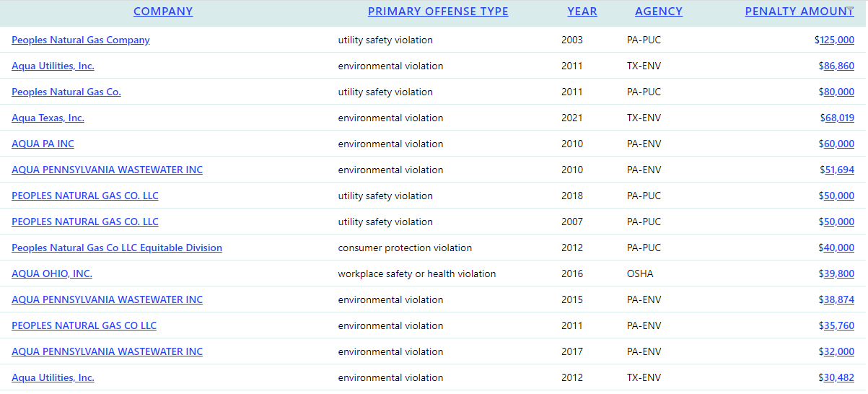Select TX-ENV agency in Aqua Texas row

point(644,118)
